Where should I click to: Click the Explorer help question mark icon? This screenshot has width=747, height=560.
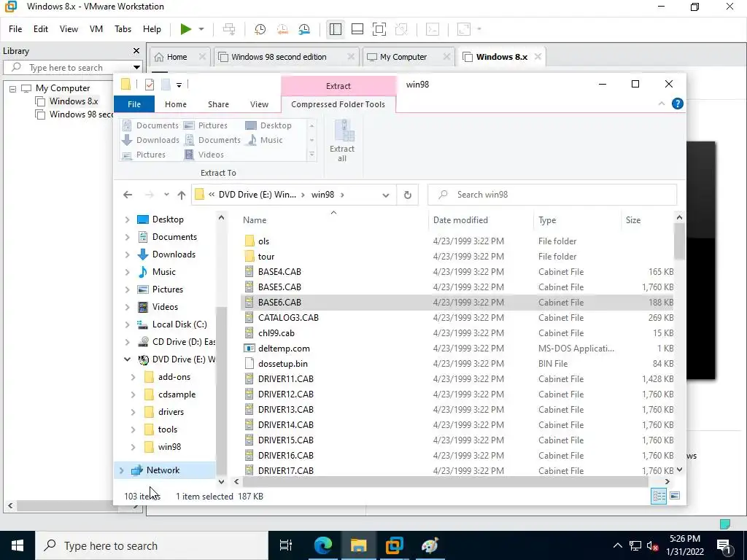[x=678, y=104]
